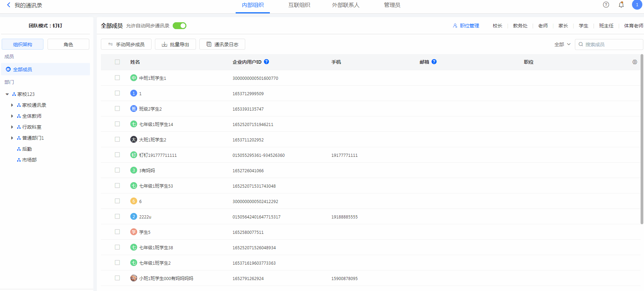Switch to the 互联组织 tab
Viewport: 644px width, 291px height.
pyautogui.click(x=299, y=5)
